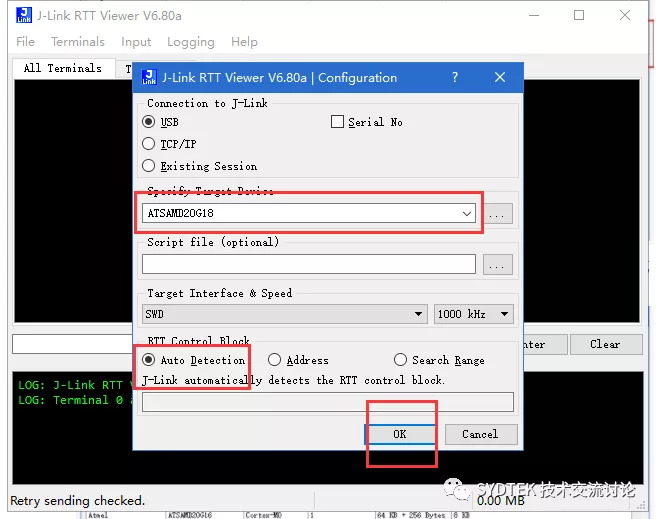Click the question mark help button in dialog
Screen dimensions: 656x519
tap(455, 77)
